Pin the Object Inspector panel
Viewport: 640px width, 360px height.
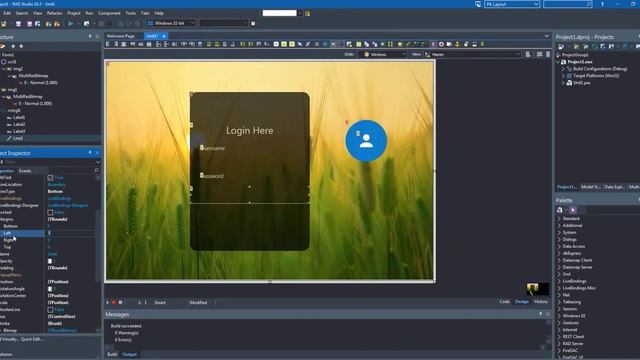point(90,153)
